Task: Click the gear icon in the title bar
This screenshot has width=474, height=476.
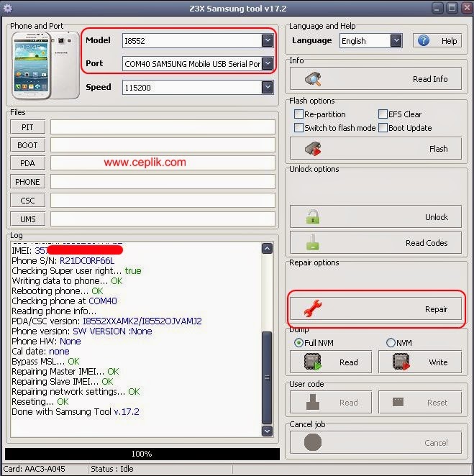Action: coord(8,8)
